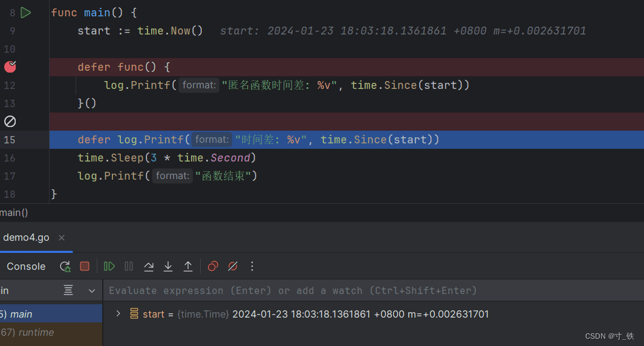This screenshot has height=346, width=644.
Task: Toggle the disabled breakpoint on line 14
Action: [10, 122]
